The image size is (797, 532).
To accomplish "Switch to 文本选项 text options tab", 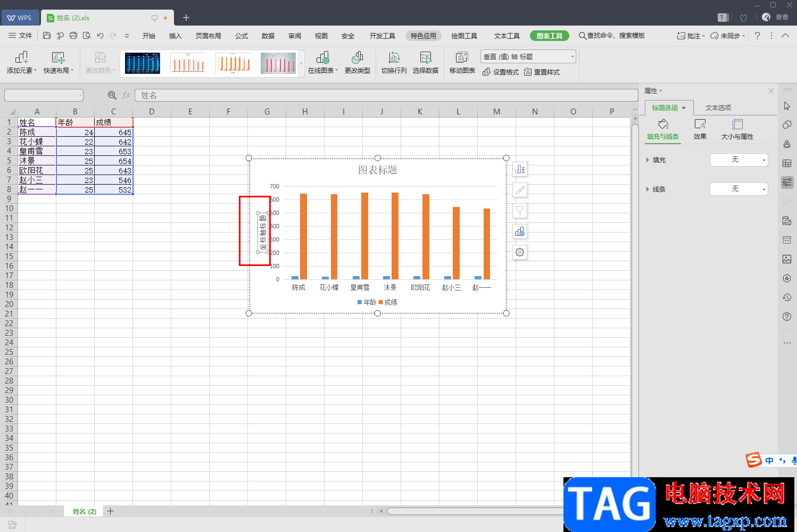I will pos(718,107).
